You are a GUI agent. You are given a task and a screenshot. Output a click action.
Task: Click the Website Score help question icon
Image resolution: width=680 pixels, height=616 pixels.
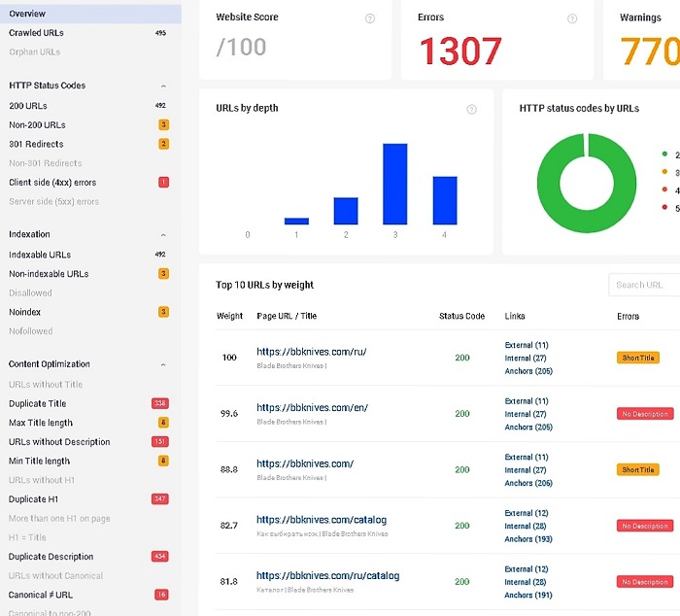(369, 18)
